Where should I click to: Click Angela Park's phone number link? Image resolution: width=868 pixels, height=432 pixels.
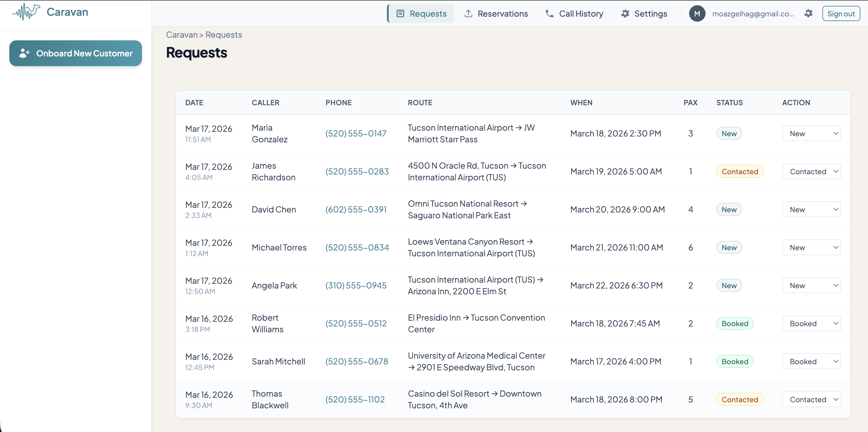coord(355,285)
